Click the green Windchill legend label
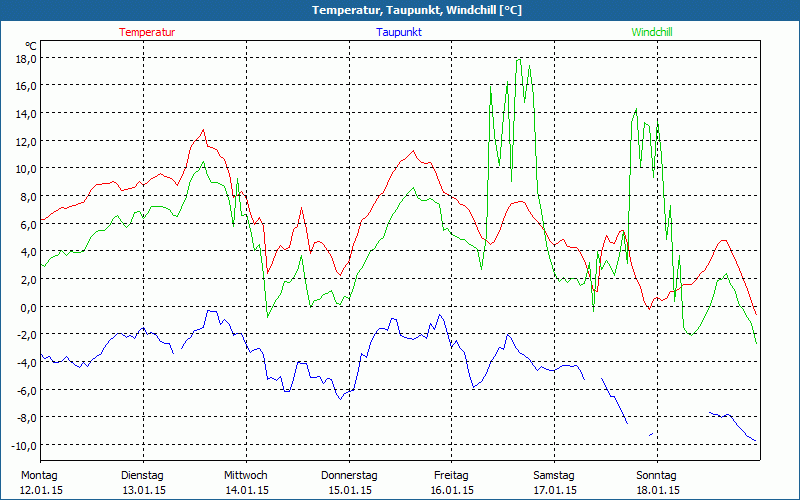Screen dimensions: 800x500 point(652,32)
